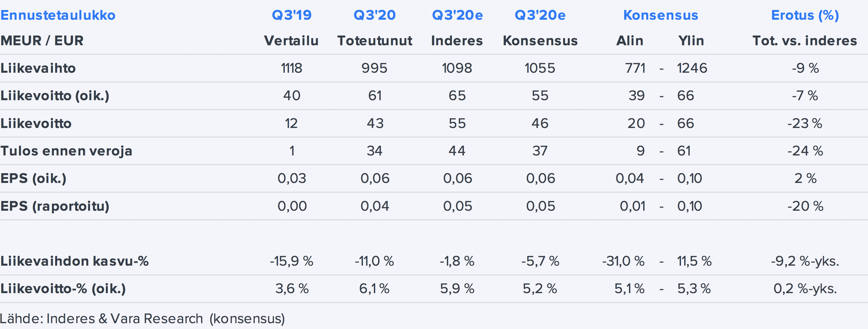Select the Erotus (%) header
Screen dimensions: 868x329
tap(805, 15)
